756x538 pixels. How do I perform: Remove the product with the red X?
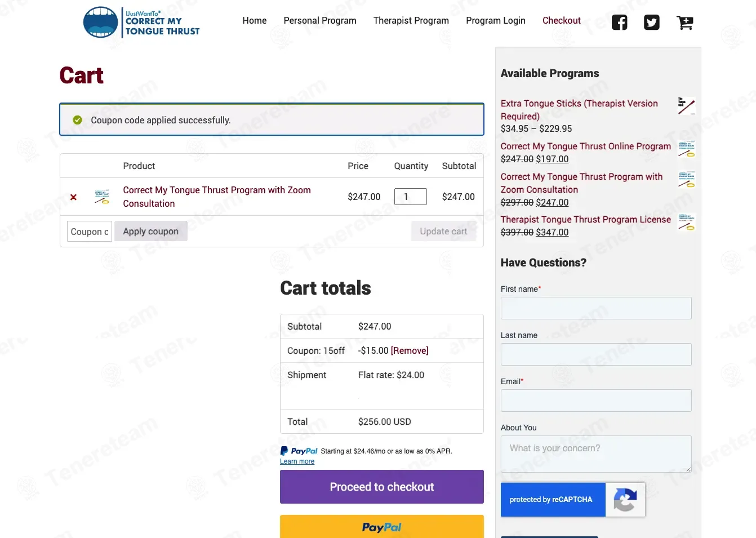pos(73,197)
